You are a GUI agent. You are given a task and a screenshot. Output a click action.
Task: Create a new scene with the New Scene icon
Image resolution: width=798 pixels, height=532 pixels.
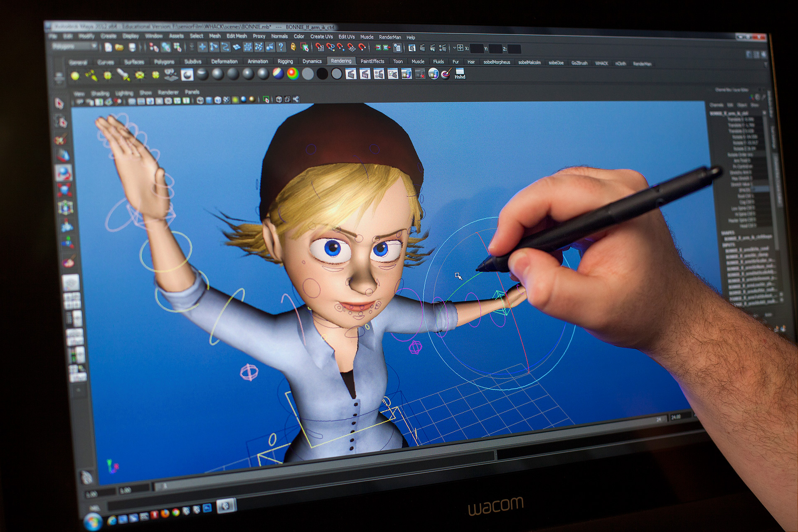tap(108, 47)
